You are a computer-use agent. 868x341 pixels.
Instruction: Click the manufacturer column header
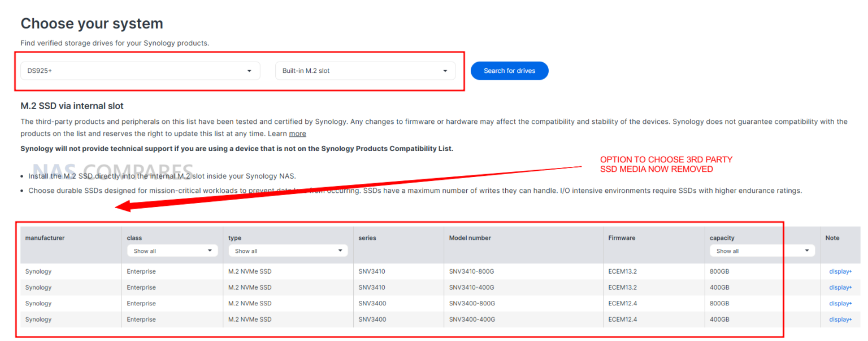(45, 238)
